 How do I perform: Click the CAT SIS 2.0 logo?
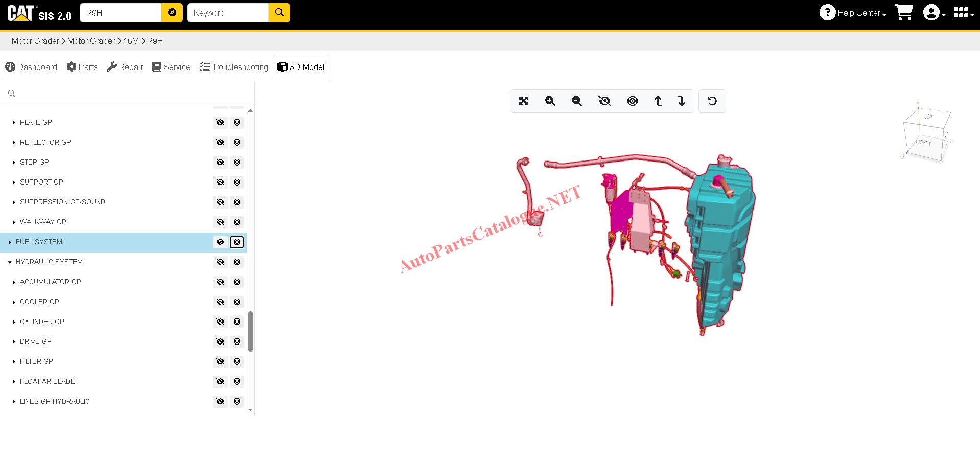(x=39, y=13)
